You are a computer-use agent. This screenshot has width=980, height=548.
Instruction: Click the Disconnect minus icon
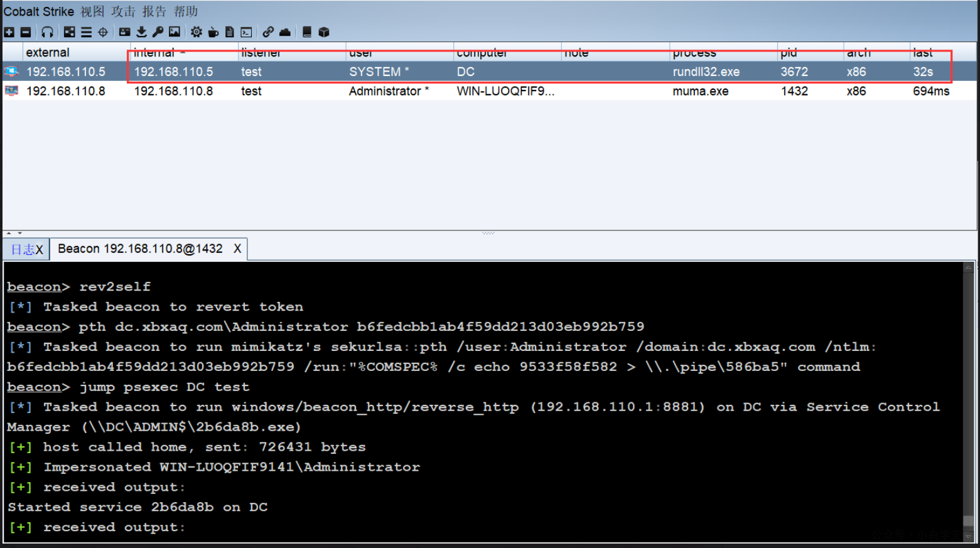coord(26,32)
